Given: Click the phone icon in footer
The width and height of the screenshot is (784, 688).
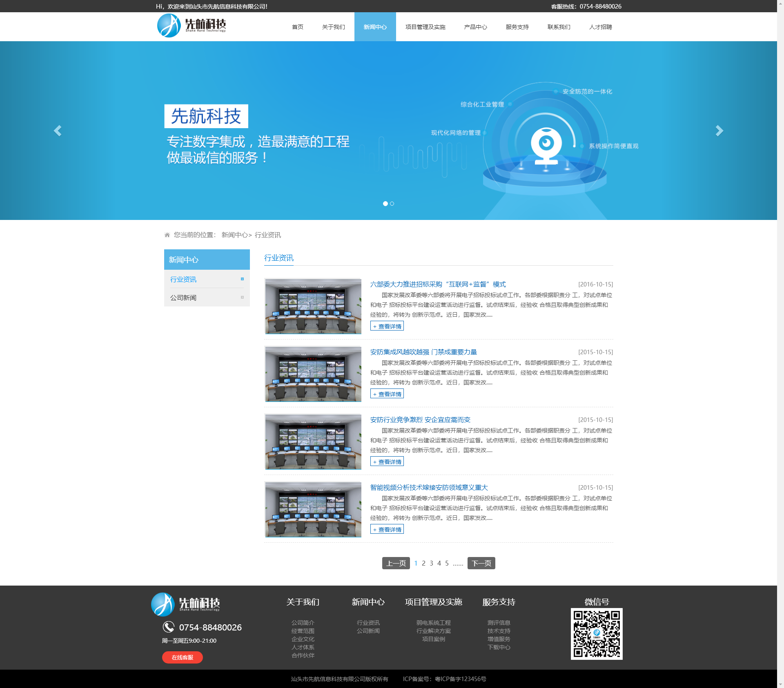Looking at the screenshot, I should [169, 627].
